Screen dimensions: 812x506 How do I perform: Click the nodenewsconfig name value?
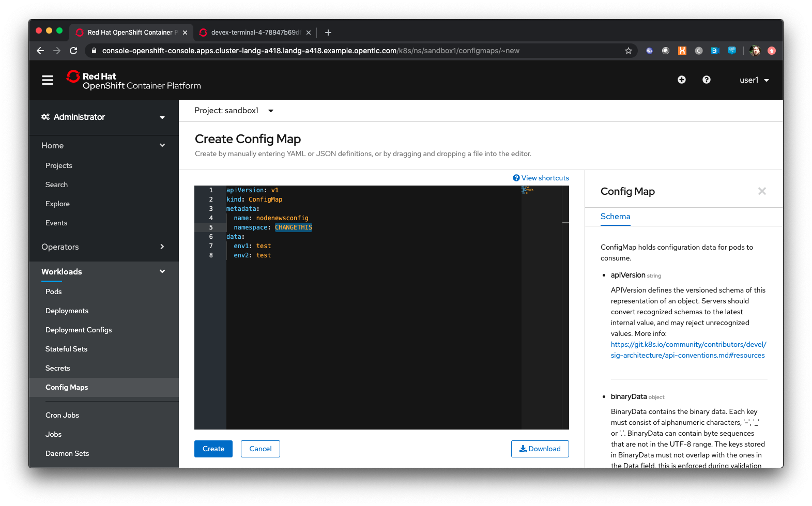point(282,218)
